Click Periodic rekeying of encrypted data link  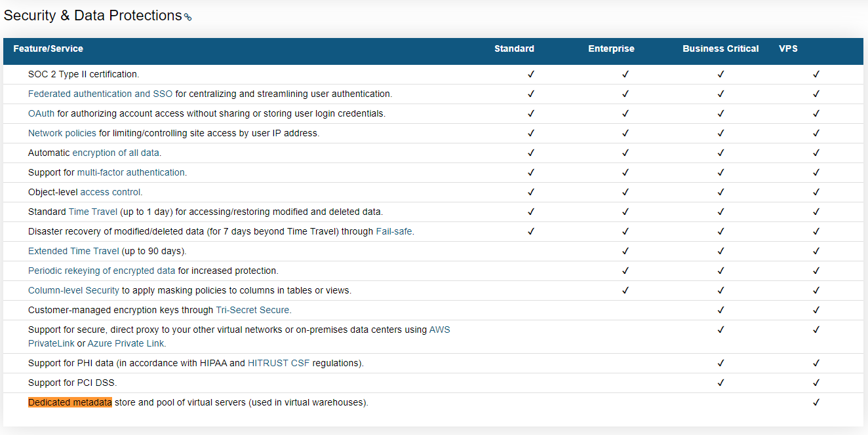pyautogui.click(x=101, y=271)
